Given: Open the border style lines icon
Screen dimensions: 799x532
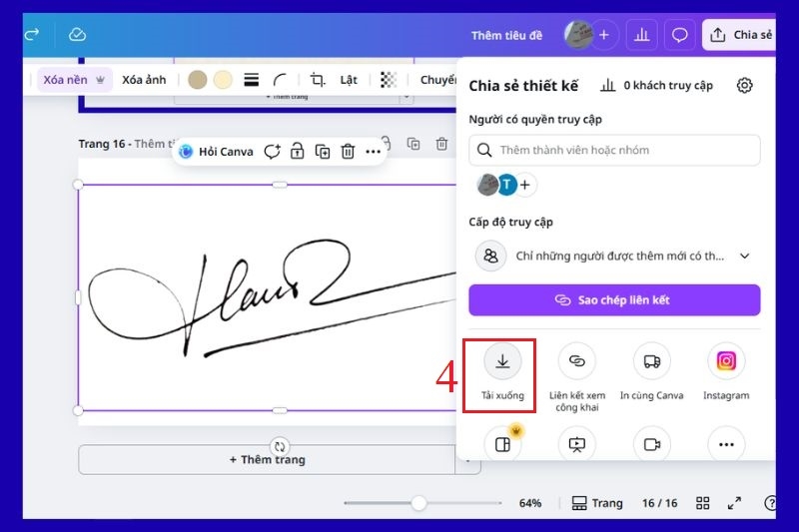Looking at the screenshot, I should [x=252, y=80].
